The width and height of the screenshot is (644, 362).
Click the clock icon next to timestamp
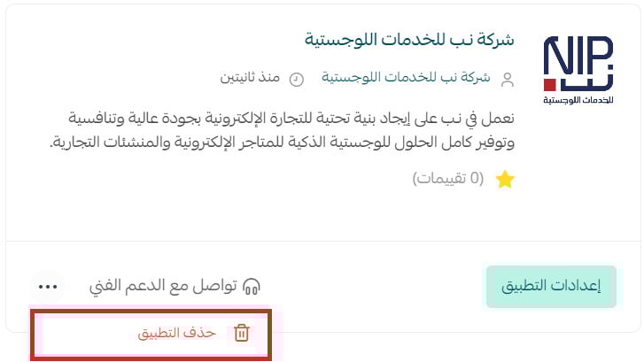point(296,79)
